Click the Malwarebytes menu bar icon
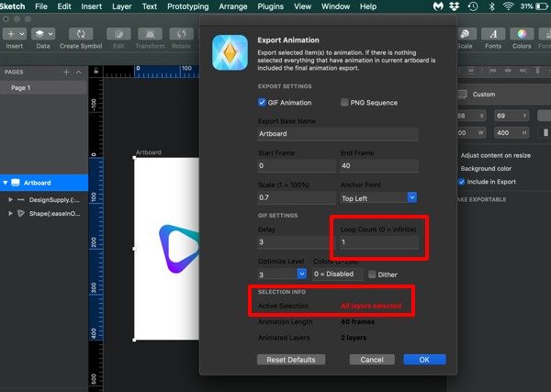 (438, 6)
